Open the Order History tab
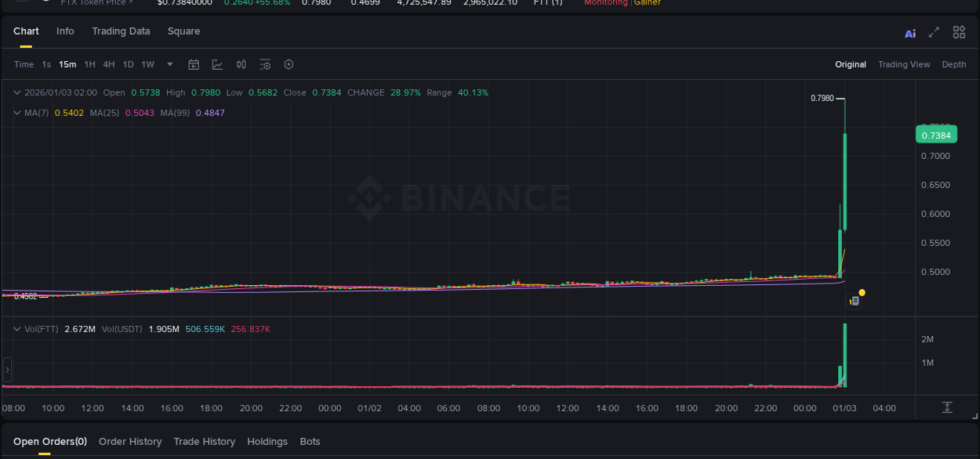 click(130, 441)
